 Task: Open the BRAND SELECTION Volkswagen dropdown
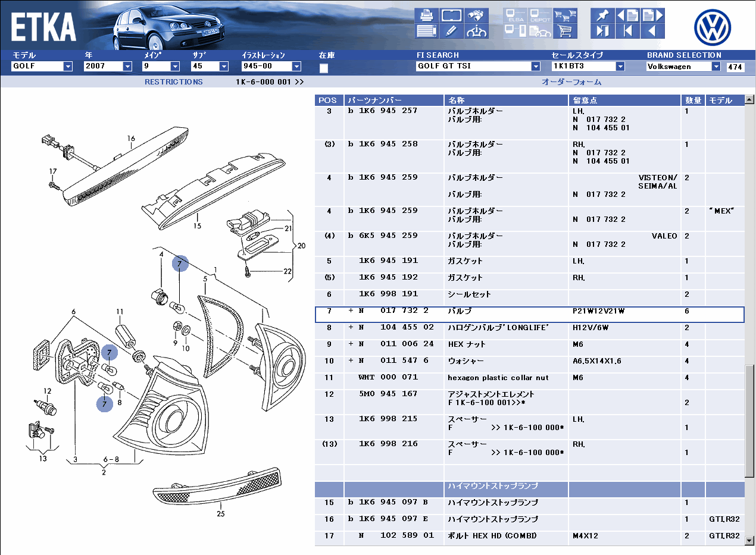pyautogui.click(x=716, y=67)
